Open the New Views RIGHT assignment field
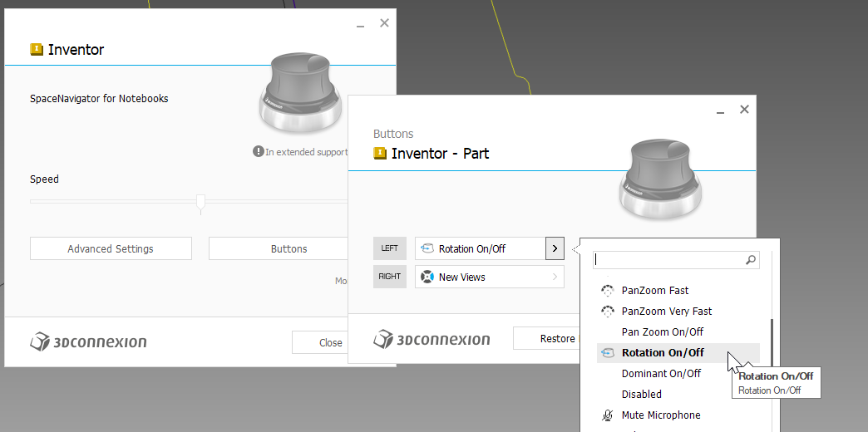The image size is (868, 432). point(490,277)
